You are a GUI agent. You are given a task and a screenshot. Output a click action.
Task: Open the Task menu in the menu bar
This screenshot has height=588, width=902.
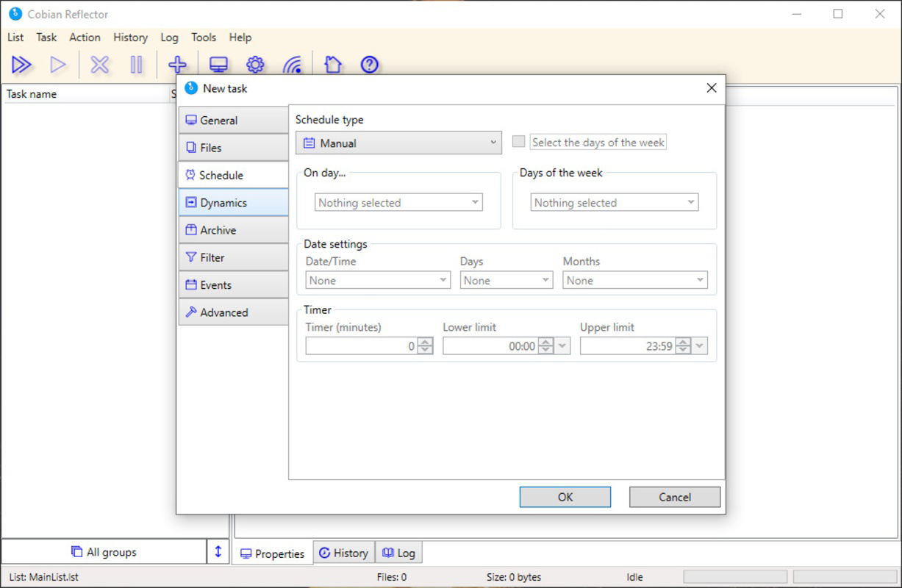tap(46, 37)
